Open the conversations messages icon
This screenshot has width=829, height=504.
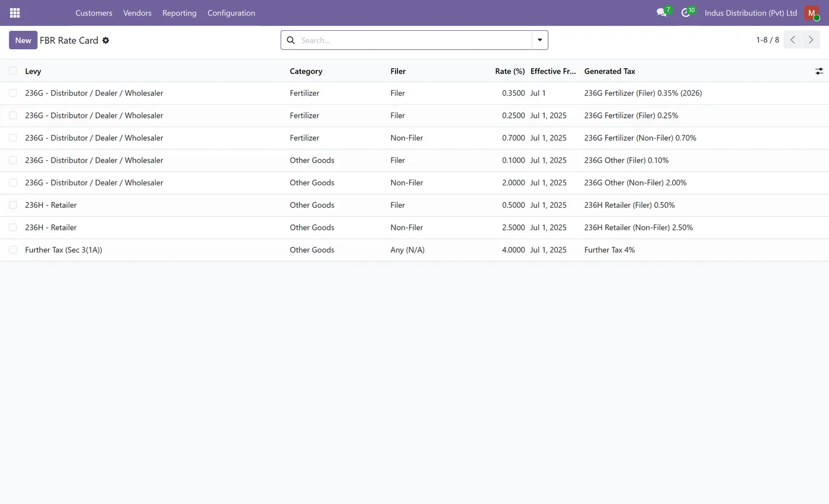(x=662, y=12)
